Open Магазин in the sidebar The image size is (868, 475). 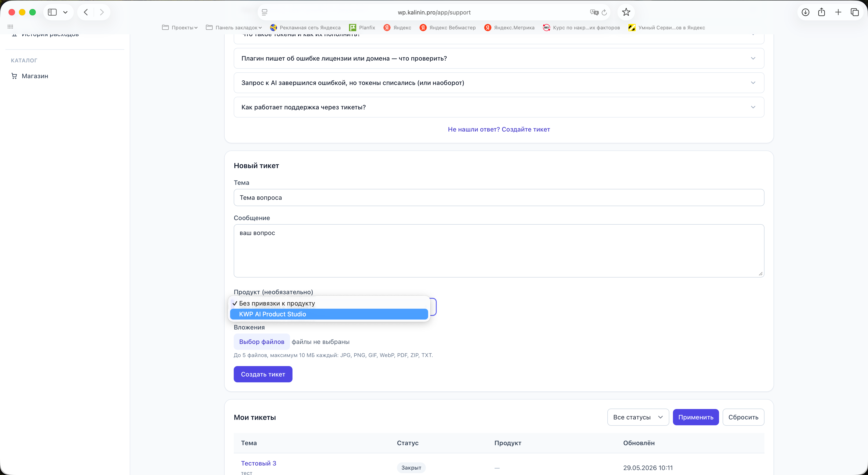coord(35,76)
